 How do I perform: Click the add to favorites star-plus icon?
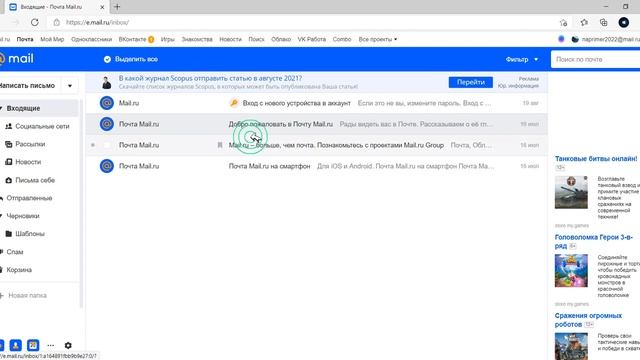(564, 22)
